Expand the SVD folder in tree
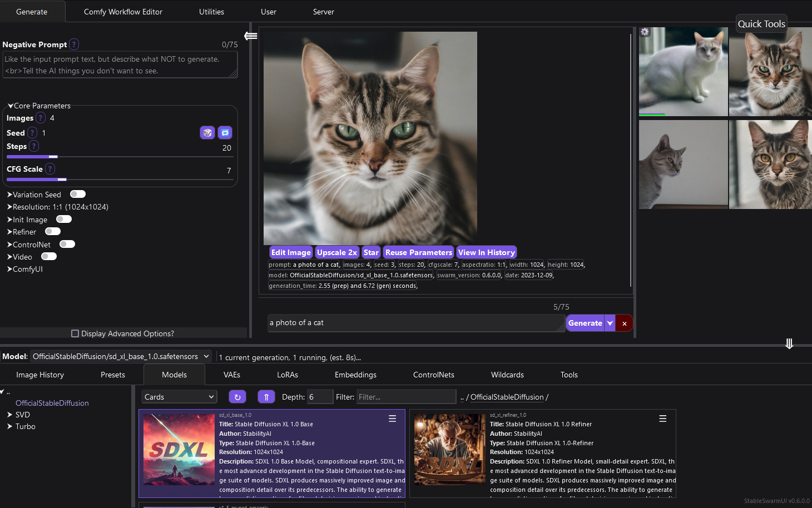The width and height of the screenshot is (812, 508). (x=10, y=415)
